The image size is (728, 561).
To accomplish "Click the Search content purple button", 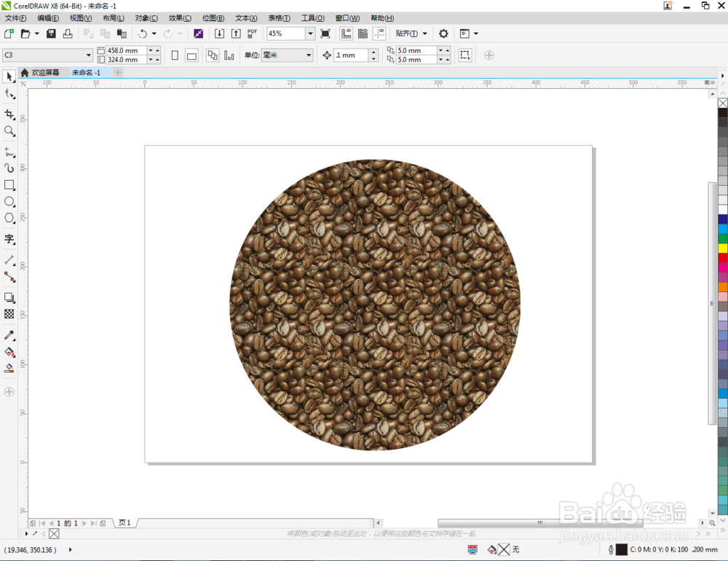I will tap(198, 34).
